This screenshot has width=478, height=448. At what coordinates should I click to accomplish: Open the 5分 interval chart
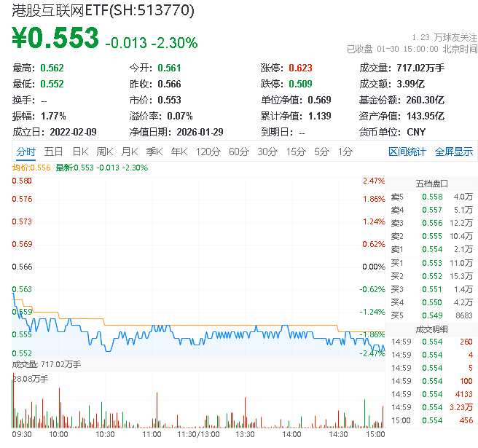tap(321, 152)
